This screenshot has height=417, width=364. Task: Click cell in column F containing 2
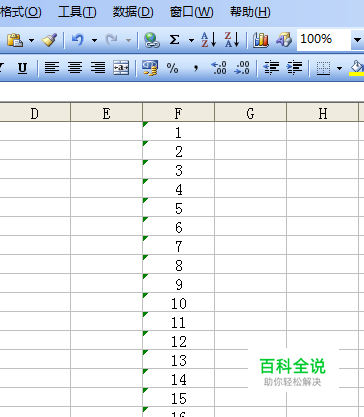point(178,150)
